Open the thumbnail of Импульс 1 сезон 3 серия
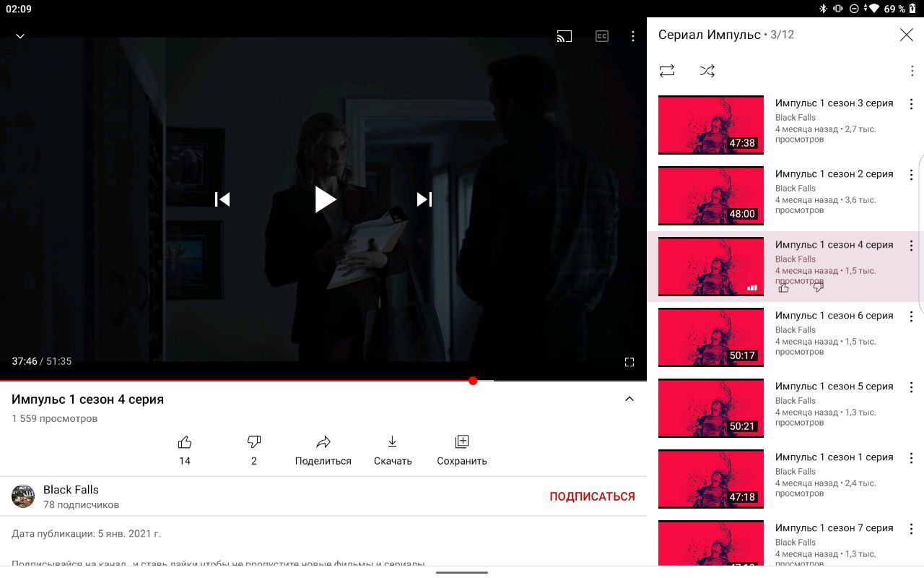Image resolution: width=924 pixels, height=578 pixels. (x=711, y=124)
